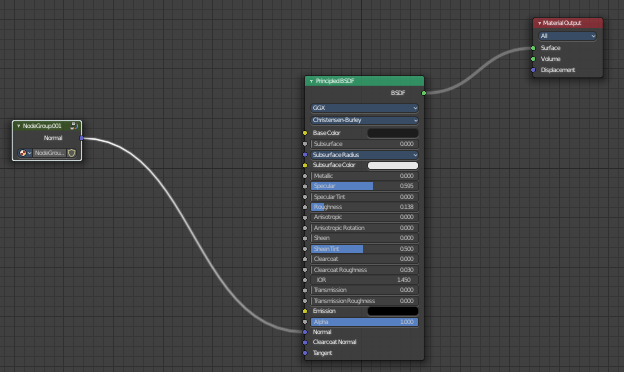Click the Base Color input socket

(305, 133)
